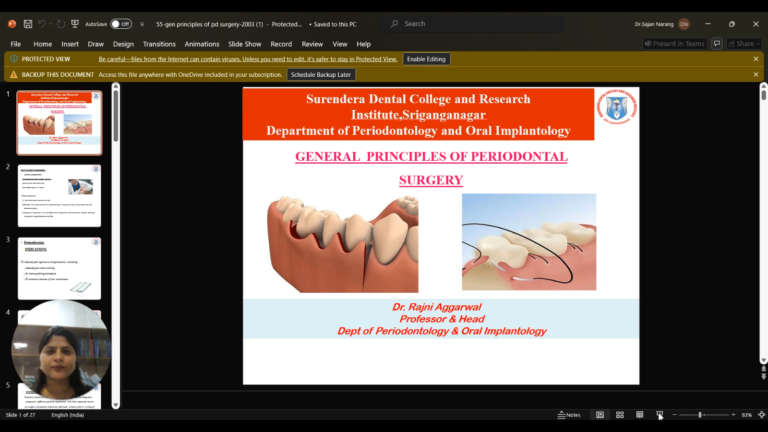Image resolution: width=768 pixels, height=432 pixels.
Task: Click the zoom in plus button
Action: click(733, 415)
